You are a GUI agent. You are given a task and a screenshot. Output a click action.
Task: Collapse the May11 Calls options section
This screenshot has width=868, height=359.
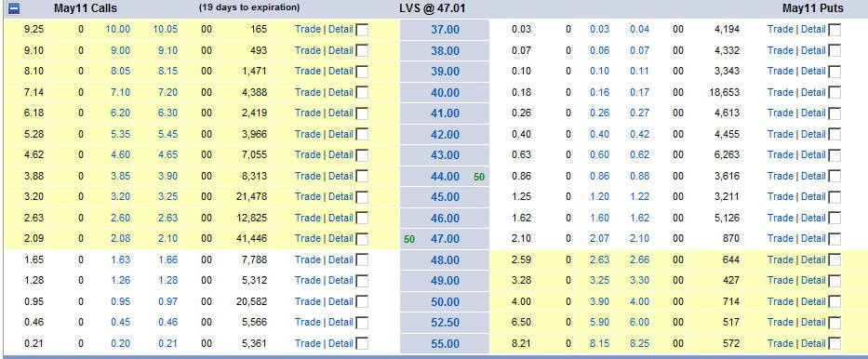(x=13, y=8)
